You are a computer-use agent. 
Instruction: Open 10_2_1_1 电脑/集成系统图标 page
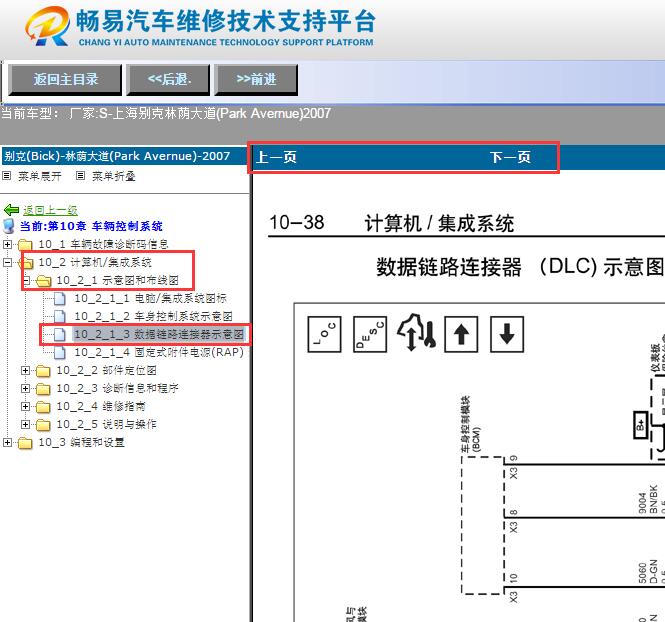click(150, 298)
